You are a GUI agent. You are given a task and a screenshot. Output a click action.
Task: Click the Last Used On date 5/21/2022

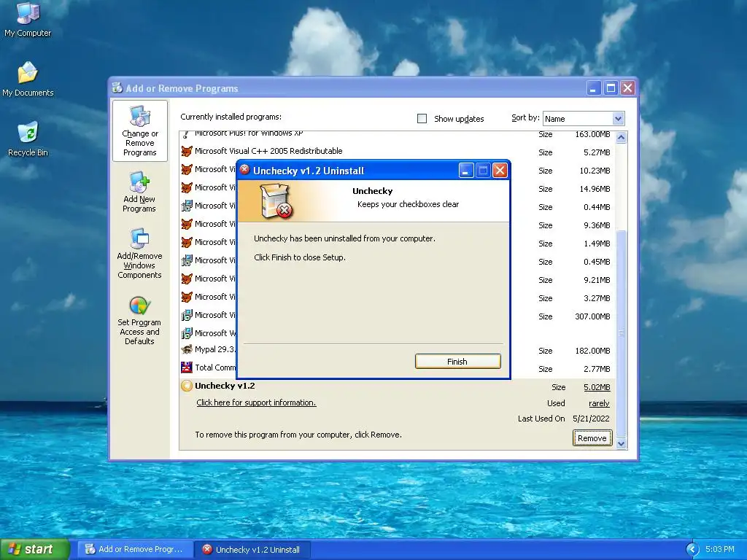pos(591,419)
